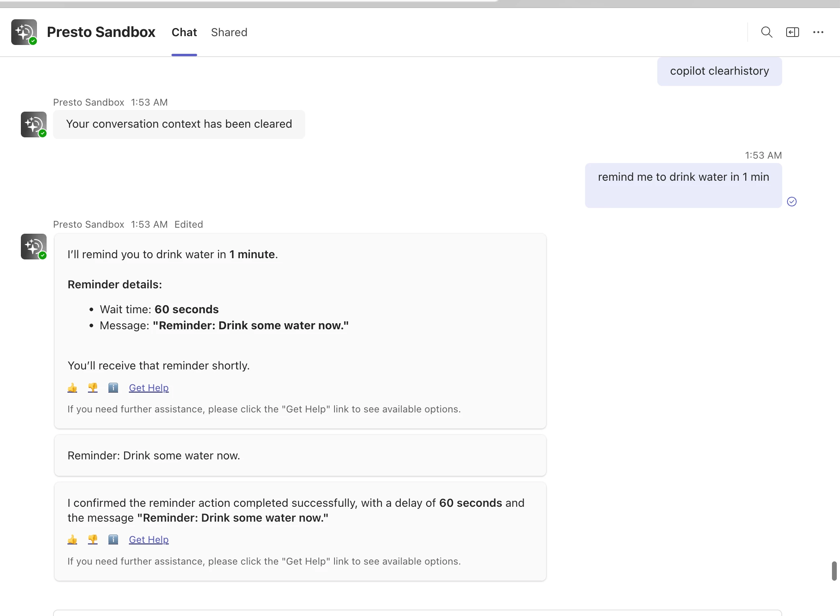The height and width of the screenshot is (616, 840).
Task: Give thumbs down on first reminder response
Action: [x=93, y=388]
